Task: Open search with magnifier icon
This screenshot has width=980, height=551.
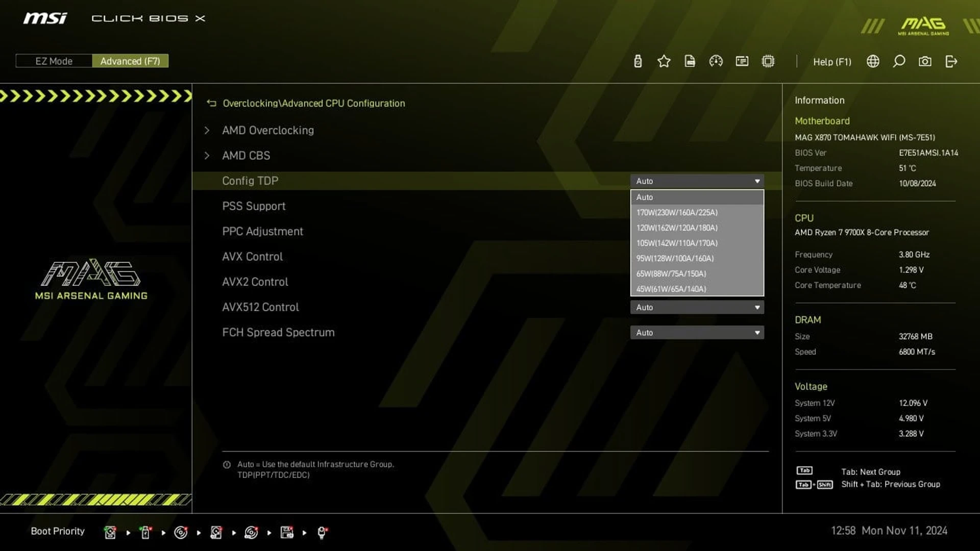Action: point(899,61)
